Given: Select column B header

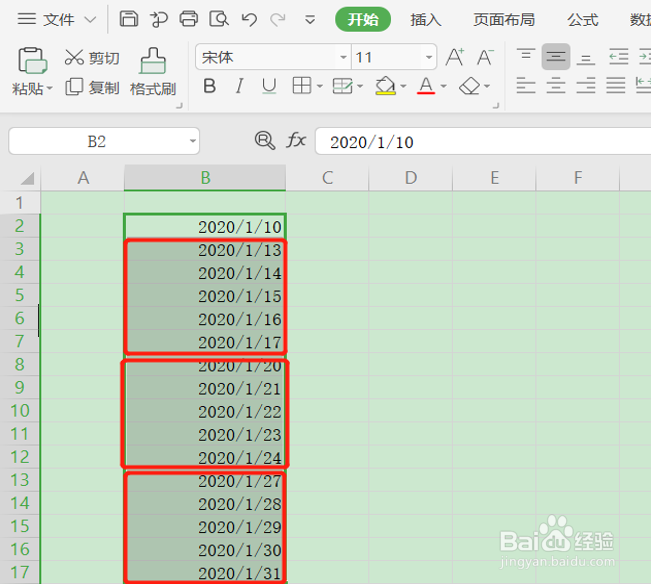Looking at the screenshot, I should pos(205,178).
